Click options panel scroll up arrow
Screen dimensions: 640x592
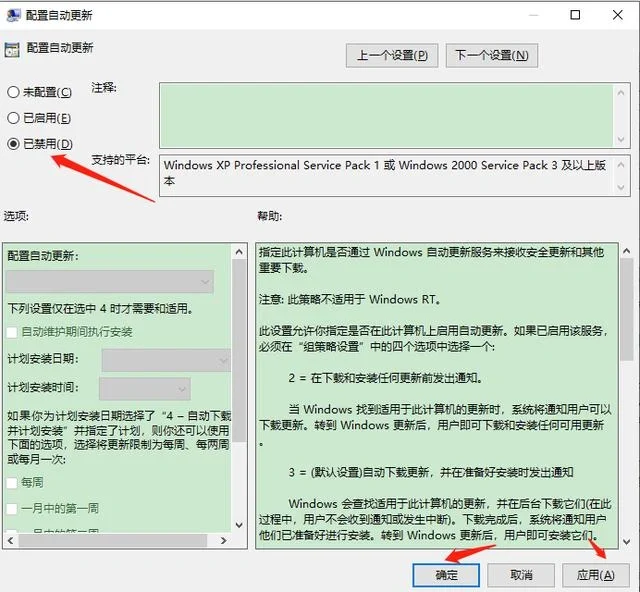pos(239,252)
